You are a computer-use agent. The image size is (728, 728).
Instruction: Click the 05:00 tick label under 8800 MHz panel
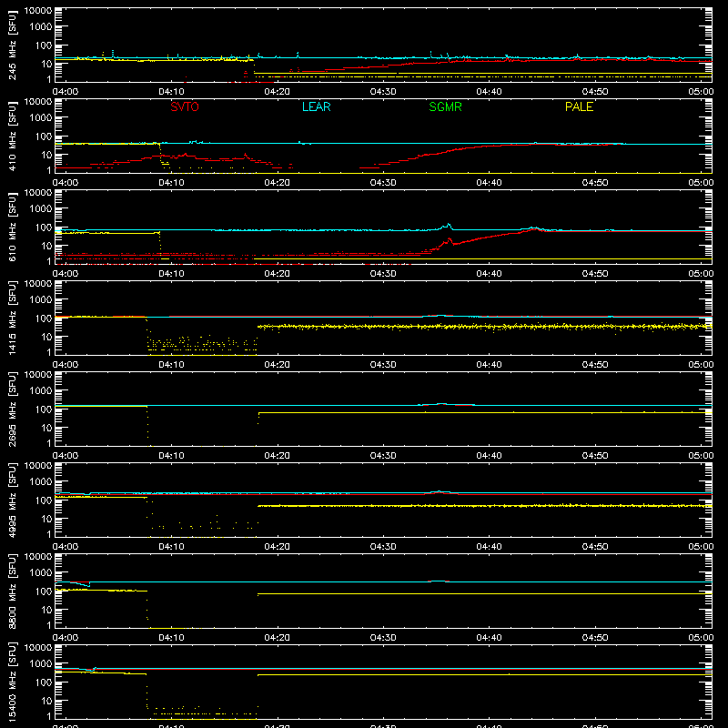(701, 638)
